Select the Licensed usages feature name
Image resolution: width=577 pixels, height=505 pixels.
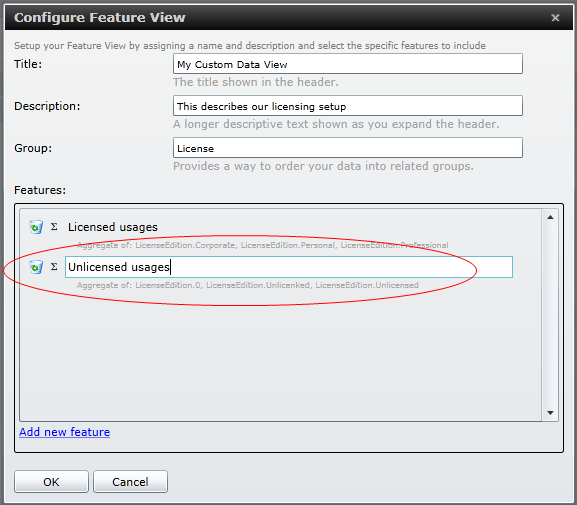pos(113,227)
